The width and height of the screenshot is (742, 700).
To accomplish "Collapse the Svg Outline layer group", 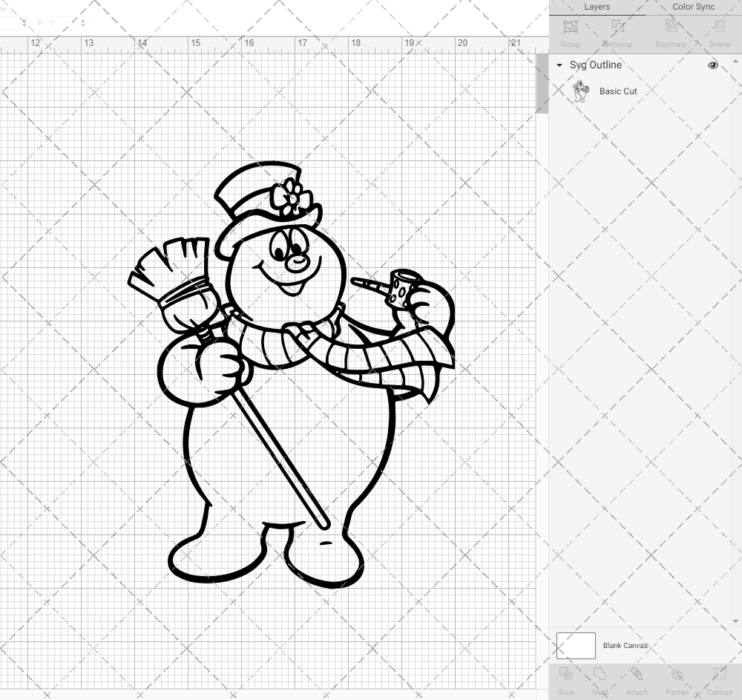I will coord(559,65).
